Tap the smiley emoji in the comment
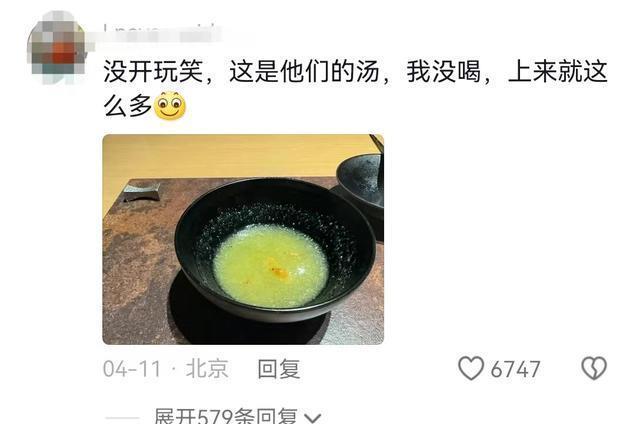 (170, 106)
